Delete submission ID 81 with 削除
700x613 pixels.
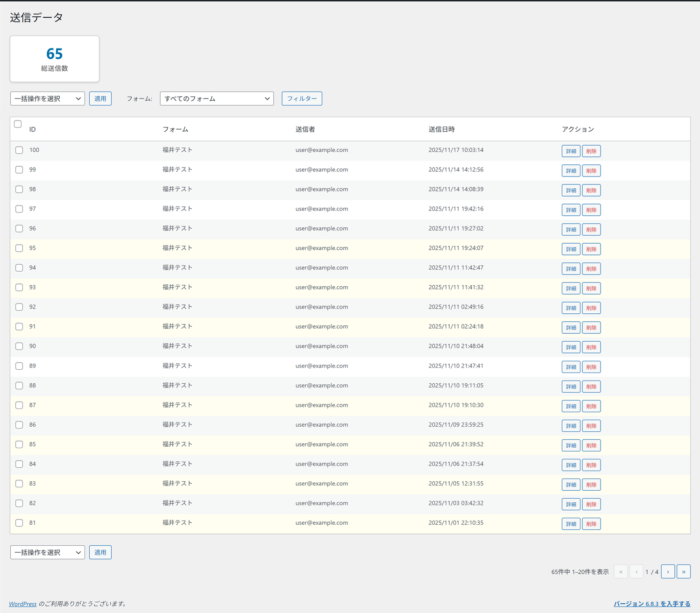[x=591, y=524]
